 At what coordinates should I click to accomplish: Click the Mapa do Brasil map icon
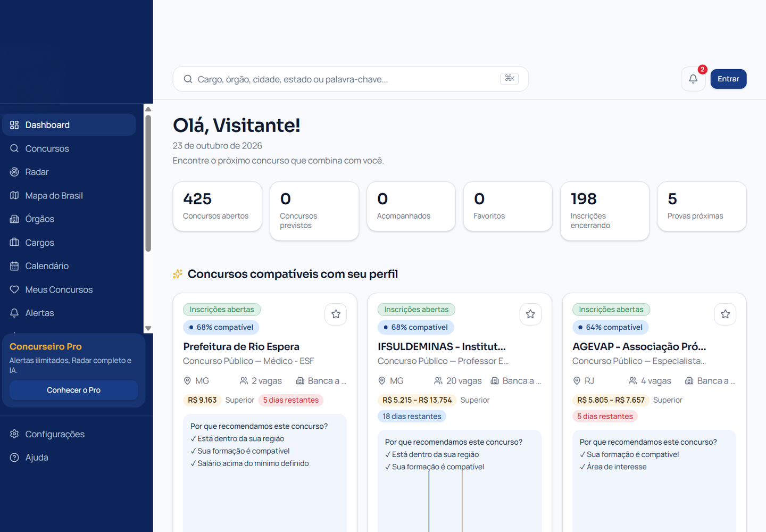tap(14, 195)
